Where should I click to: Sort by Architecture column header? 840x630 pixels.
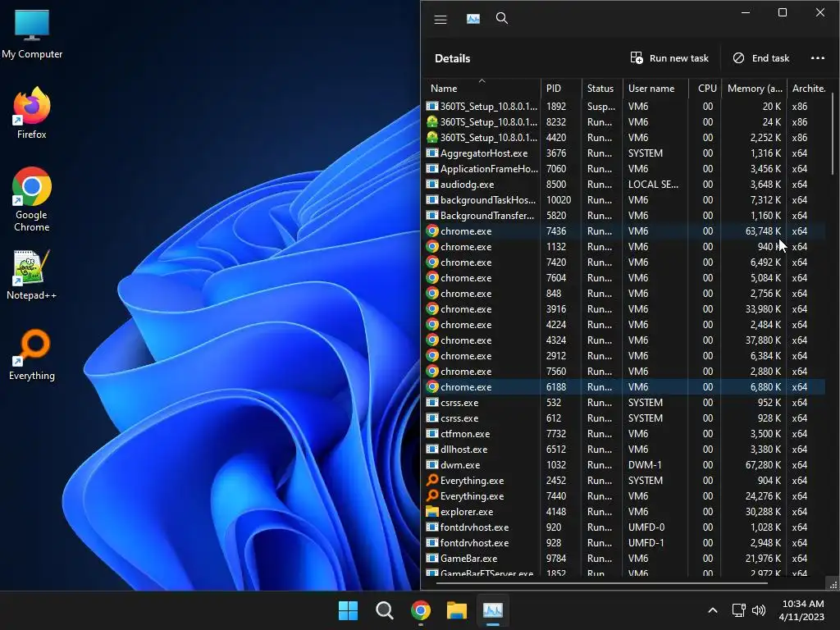click(x=809, y=89)
